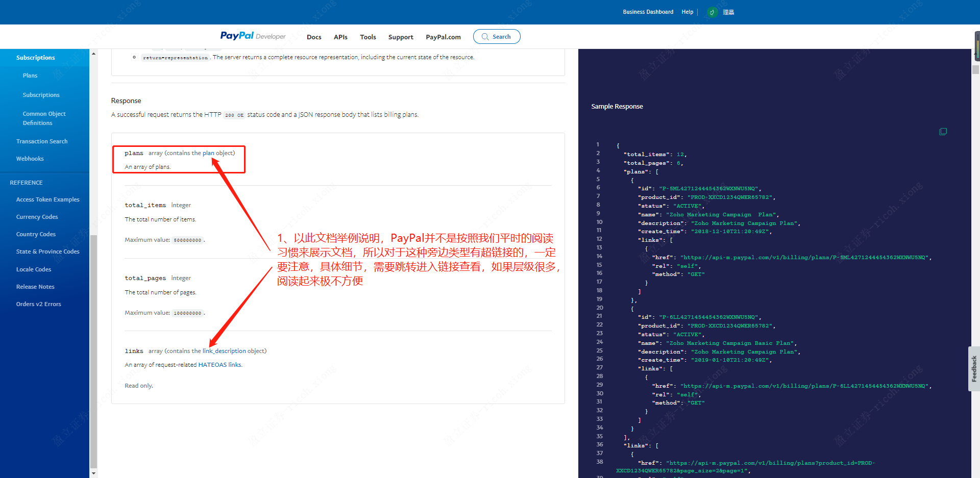Image resolution: width=980 pixels, height=478 pixels.
Task: Open Locale Codes reference
Action: 34,269
